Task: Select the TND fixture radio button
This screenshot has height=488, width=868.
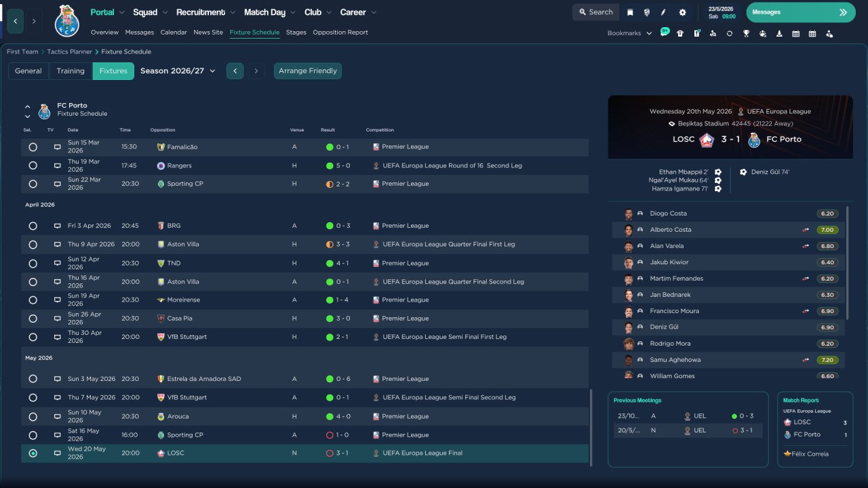Action: click(33, 263)
